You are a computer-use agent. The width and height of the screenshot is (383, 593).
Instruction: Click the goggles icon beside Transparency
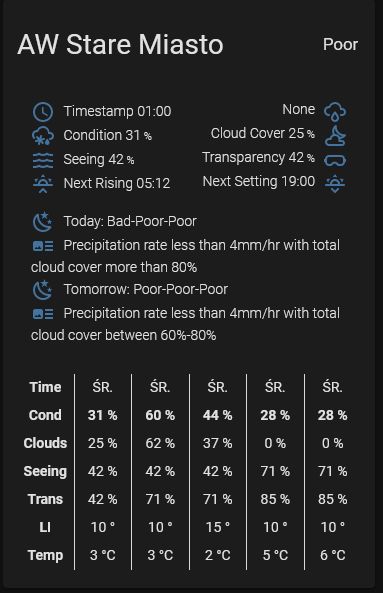(335, 160)
